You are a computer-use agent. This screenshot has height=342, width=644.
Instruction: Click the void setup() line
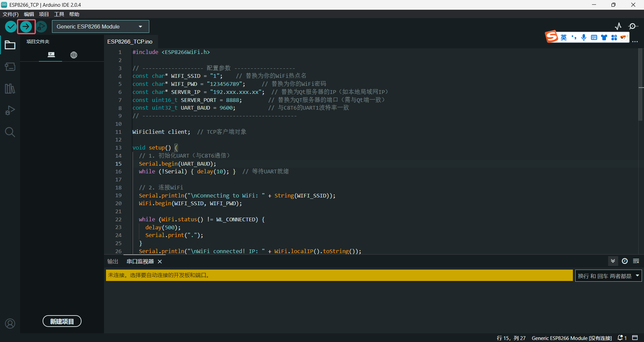(x=155, y=148)
